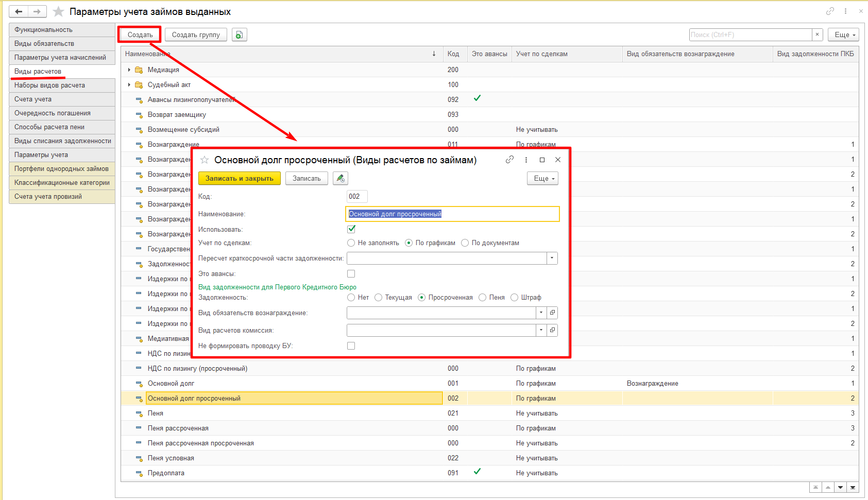The height and width of the screenshot is (500, 868).
Task: Add page to favorites with star icon
Action: pyautogui.click(x=59, y=11)
